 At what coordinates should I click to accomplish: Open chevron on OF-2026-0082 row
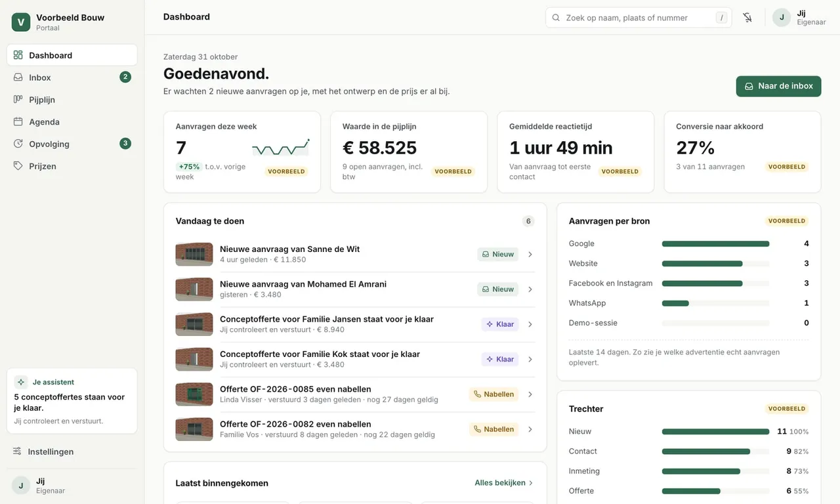coord(530,429)
